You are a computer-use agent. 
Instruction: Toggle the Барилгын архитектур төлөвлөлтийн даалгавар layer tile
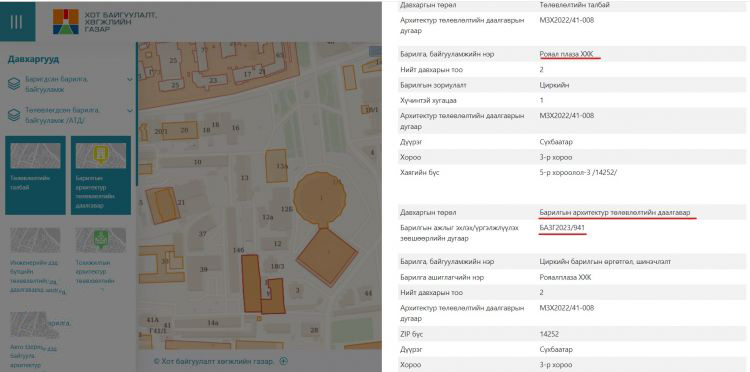coord(101,175)
